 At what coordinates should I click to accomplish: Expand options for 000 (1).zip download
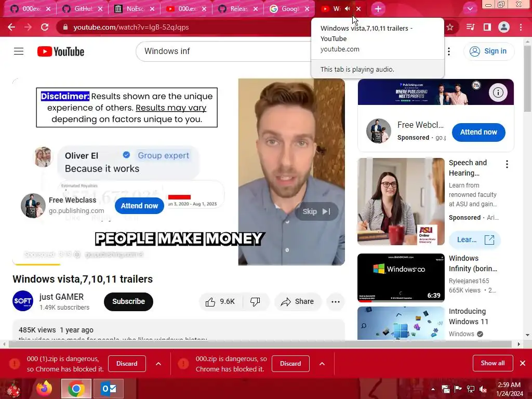pos(158,364)
